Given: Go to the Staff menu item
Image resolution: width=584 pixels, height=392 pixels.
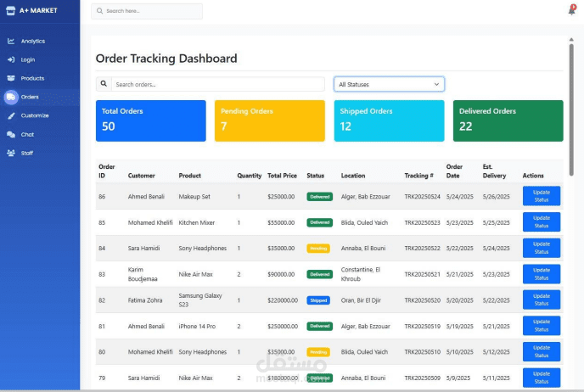Looking at the screenshot, I should click(27, 153).
